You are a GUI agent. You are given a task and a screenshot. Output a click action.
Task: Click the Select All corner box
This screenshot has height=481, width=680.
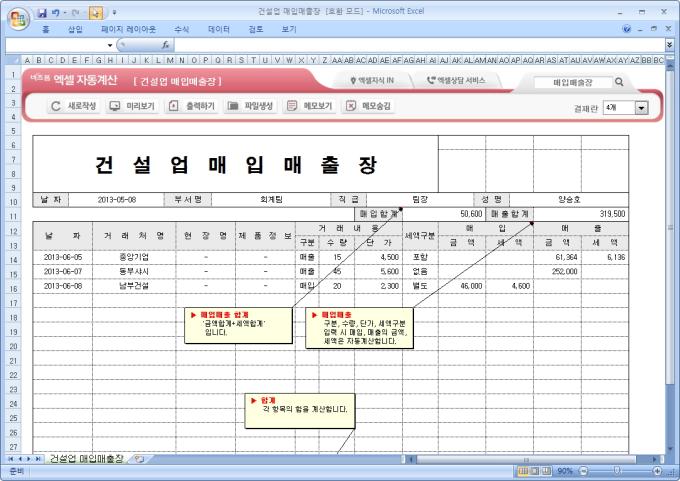pyautogui.click(x=13, y=60)
